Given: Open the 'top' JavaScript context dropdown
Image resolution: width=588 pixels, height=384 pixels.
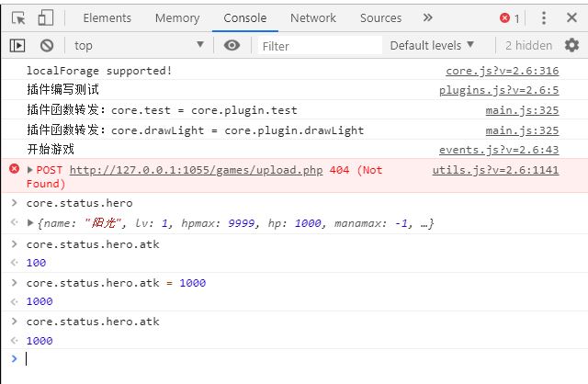Looking at the screenshot, I should (138, 45).
